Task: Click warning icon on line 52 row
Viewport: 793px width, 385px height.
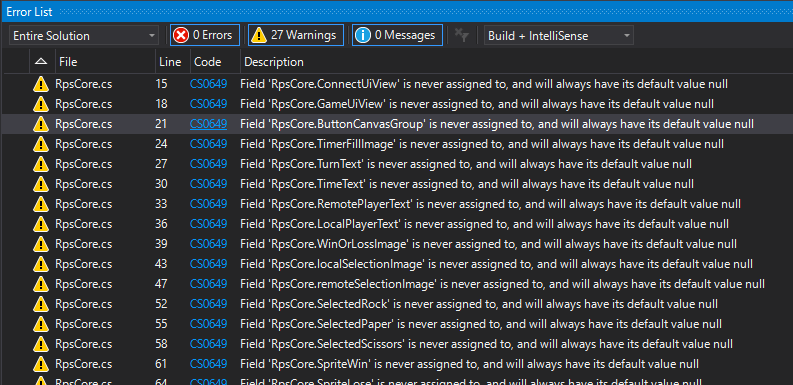Action: pyautogui.click(x=41, y=304)
